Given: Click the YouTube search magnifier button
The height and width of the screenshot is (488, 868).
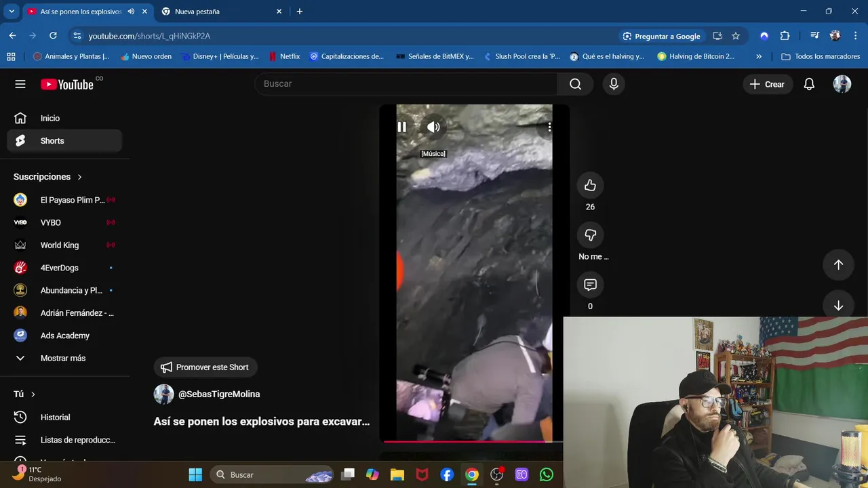Looking at the screenshot, I should pos(575,84).
